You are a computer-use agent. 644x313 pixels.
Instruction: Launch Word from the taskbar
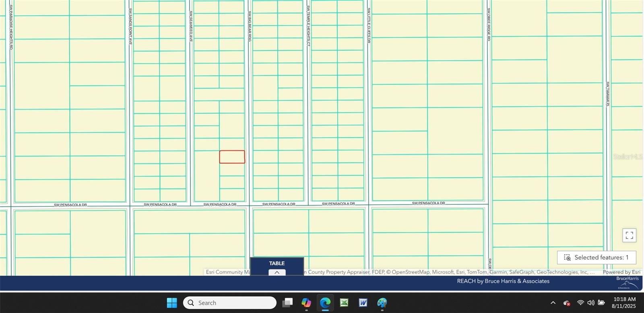click(363, 303)
